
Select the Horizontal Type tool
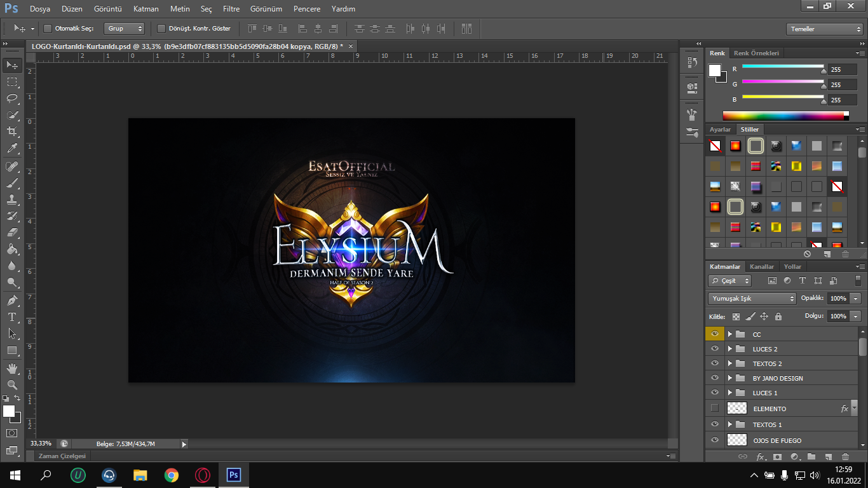pyautogui.click(x=12, y=316)
